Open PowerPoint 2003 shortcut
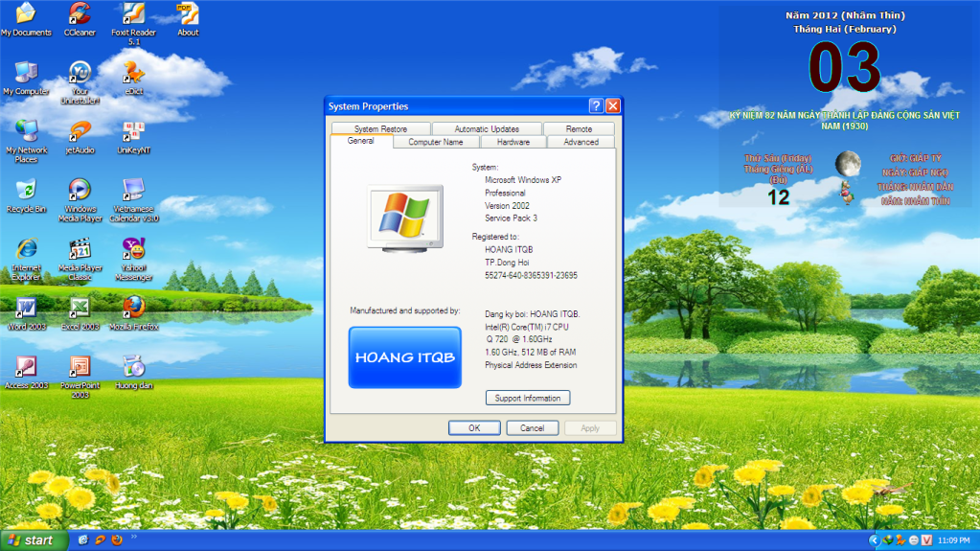980x551 pixels. coord(80,377)
